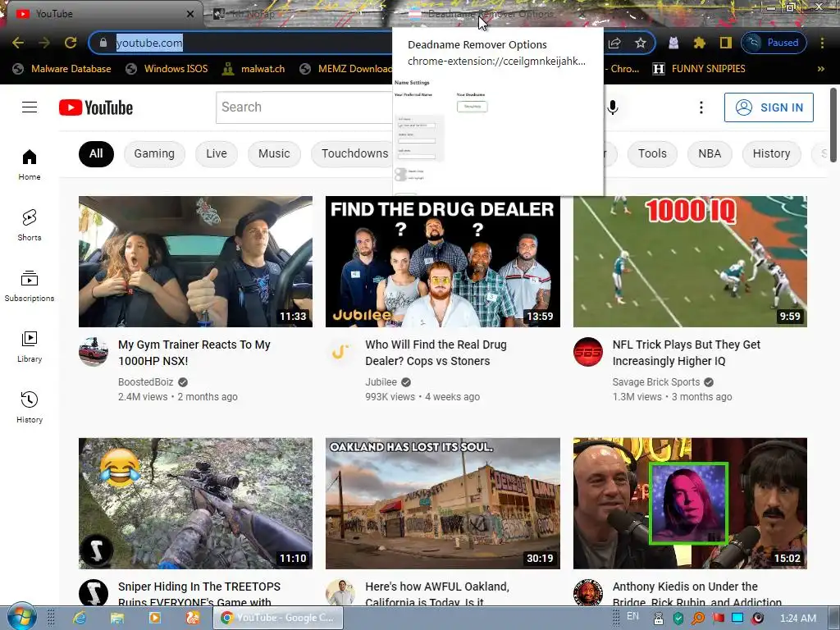Open the 1000HP NSX video thumbnail
Viewport: 840px width, 630px height.
click(195, 262)
